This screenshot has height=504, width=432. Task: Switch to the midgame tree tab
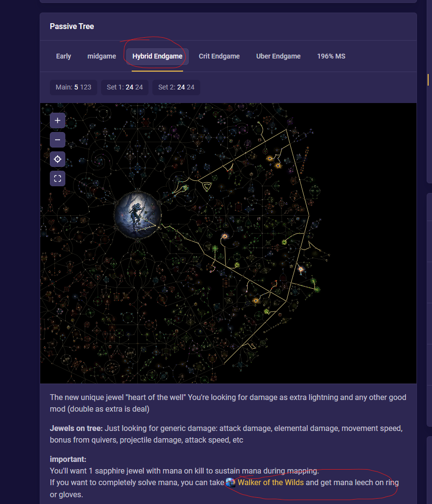coord(102,56)
